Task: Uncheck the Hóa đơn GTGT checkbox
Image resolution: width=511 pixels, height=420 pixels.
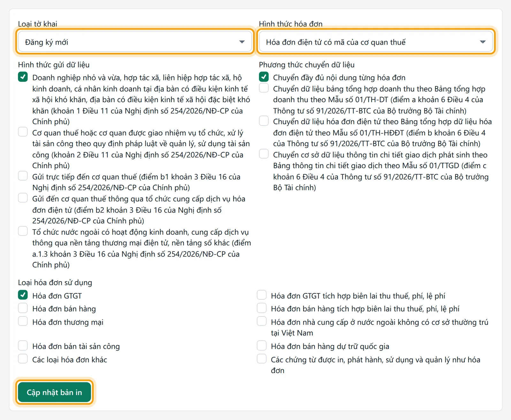Action: point(23,295)
